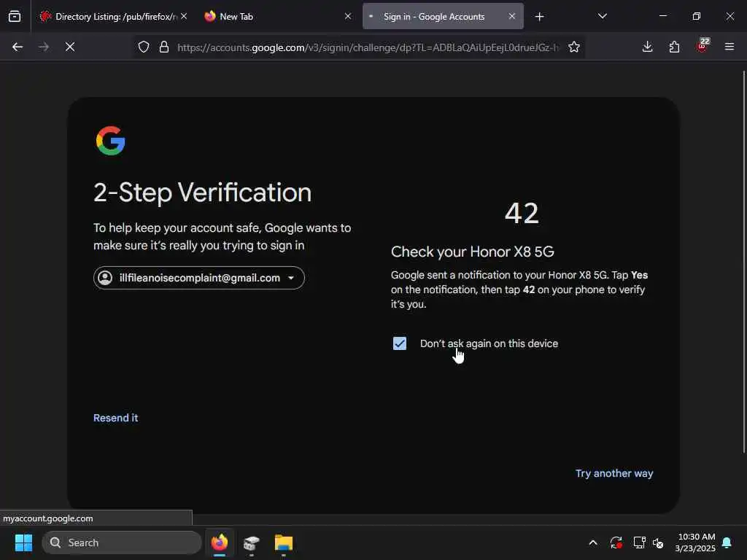
Task: Open the tracking protection shield icon
Action: 144,47
